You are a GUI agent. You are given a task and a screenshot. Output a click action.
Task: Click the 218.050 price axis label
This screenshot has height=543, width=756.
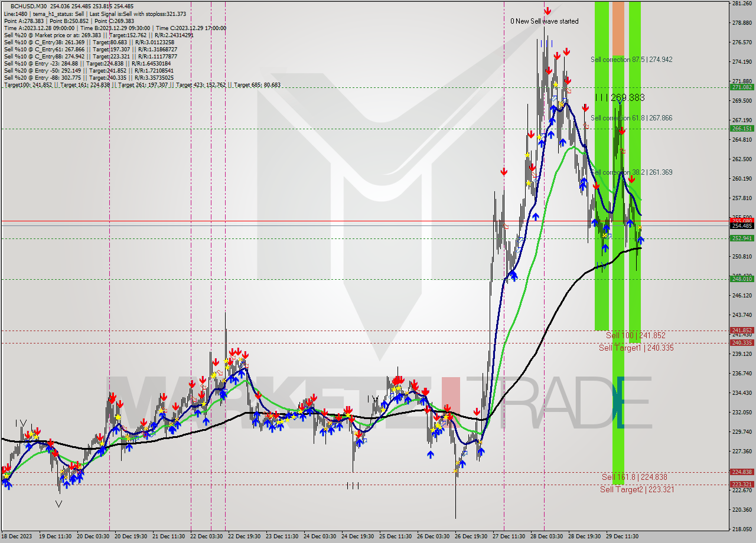742,529
